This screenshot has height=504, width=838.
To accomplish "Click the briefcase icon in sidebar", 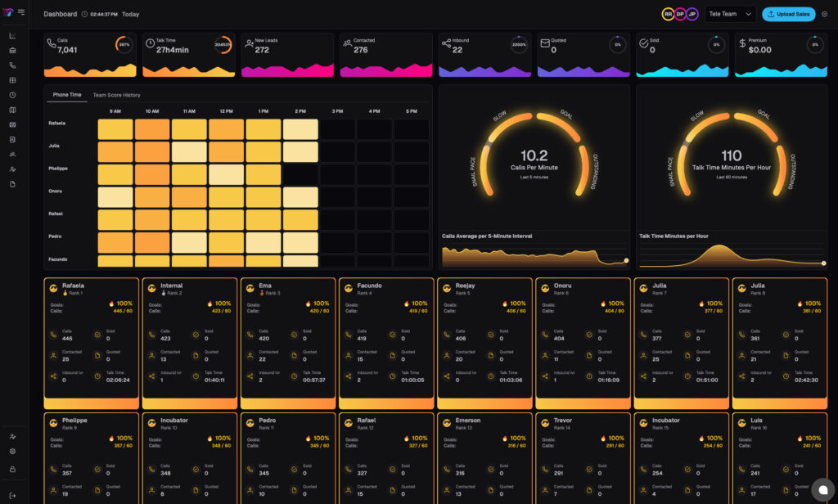I will click(12, 51).
